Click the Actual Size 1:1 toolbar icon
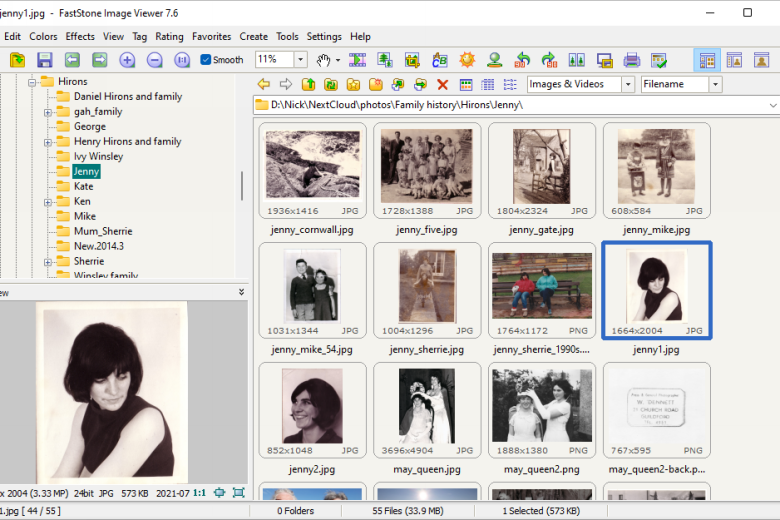780x520 pixels. point(182,60)
